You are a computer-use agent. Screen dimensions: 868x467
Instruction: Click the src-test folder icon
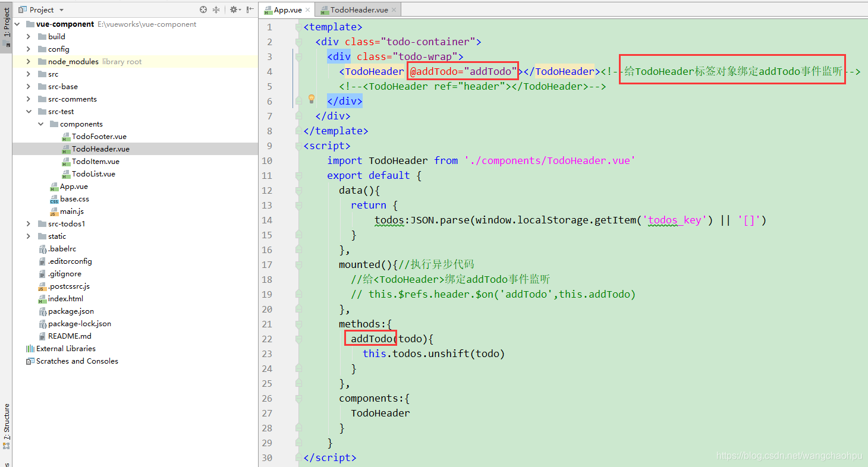tap(42, 112)
